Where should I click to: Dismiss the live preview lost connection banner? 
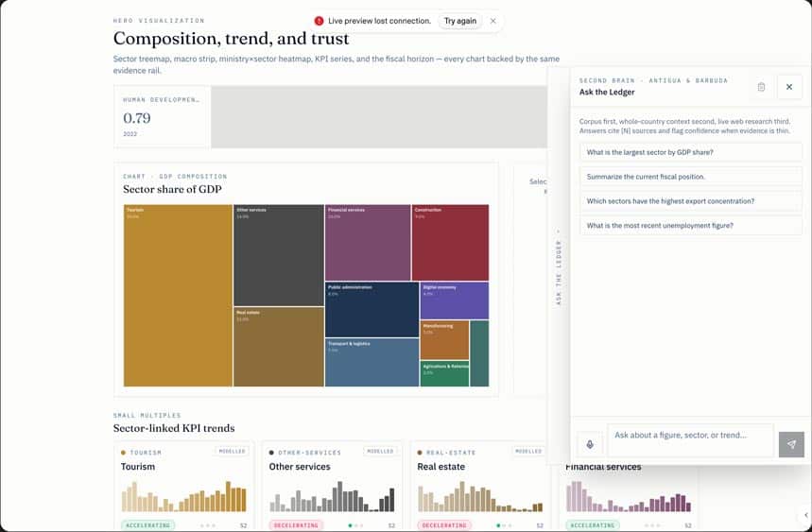pyautogui.click(x=493, y=21)
